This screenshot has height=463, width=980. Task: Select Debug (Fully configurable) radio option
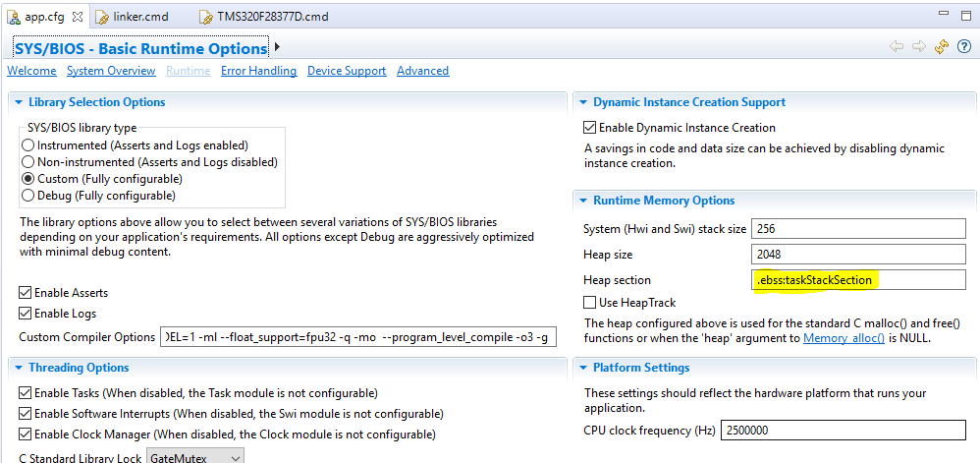[27, 196]
